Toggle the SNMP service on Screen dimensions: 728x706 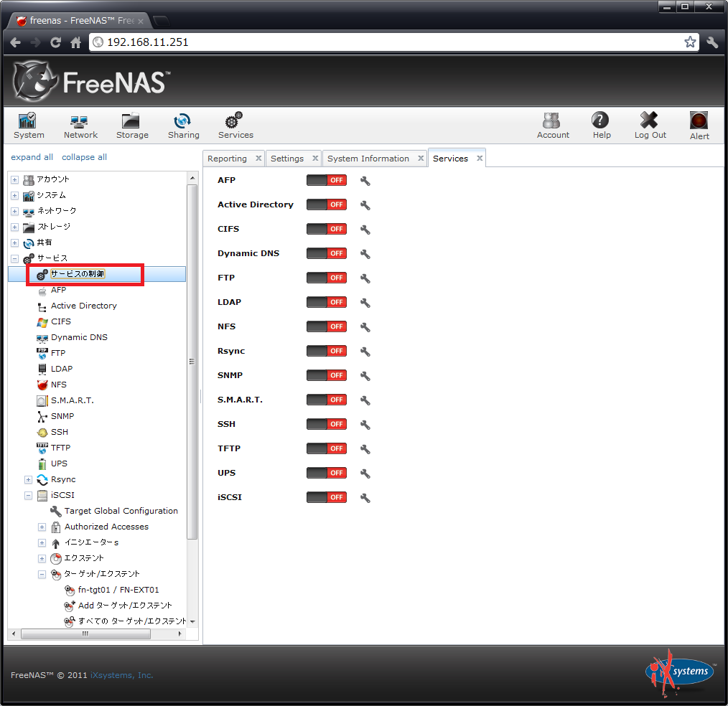(x=327, y=375)
